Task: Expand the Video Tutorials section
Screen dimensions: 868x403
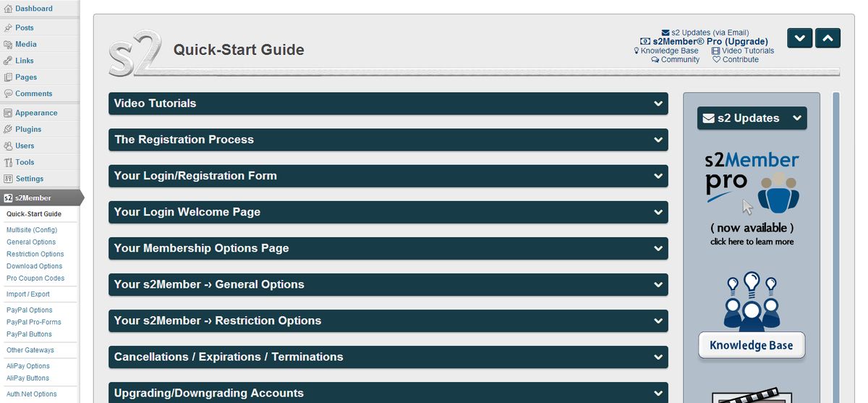Action: [x=388, y=103]
